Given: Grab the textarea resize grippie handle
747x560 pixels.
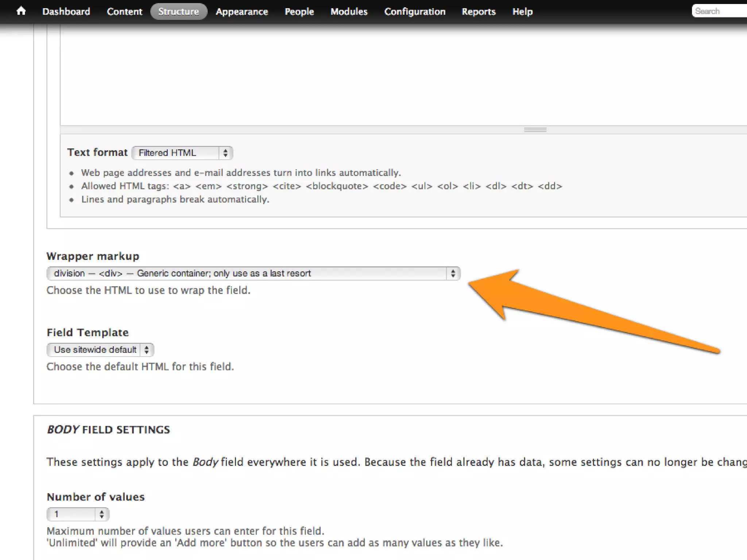Looking at the screenshot, I should coord(535,130).
